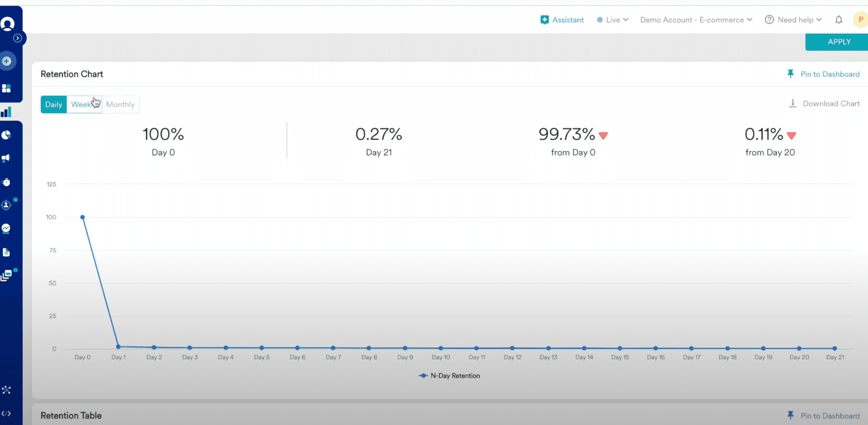Click the 100% Day 0 value
The height and width of the screenshot is (425, 868).
163,134
